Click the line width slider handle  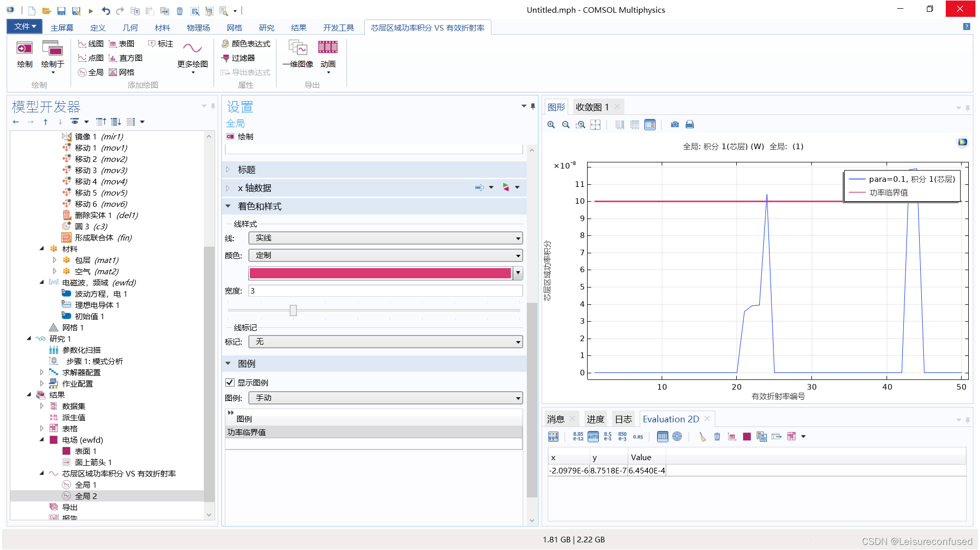[x=293, y=310]
